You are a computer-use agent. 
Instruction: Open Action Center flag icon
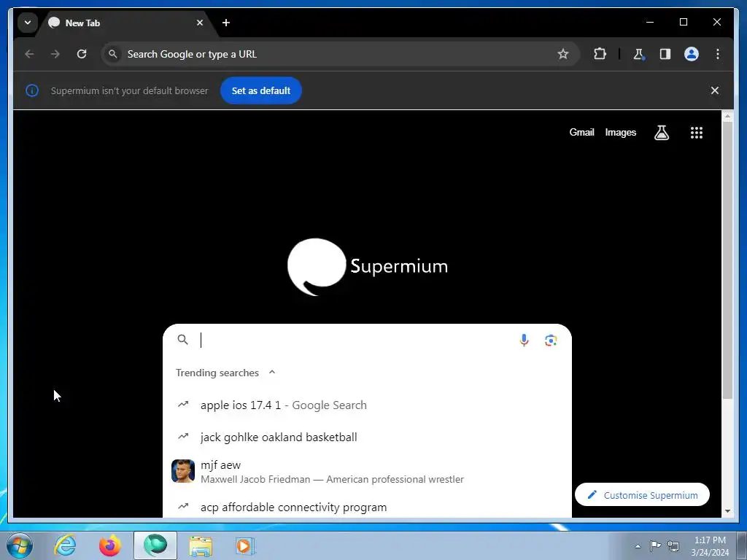(656, 545)
